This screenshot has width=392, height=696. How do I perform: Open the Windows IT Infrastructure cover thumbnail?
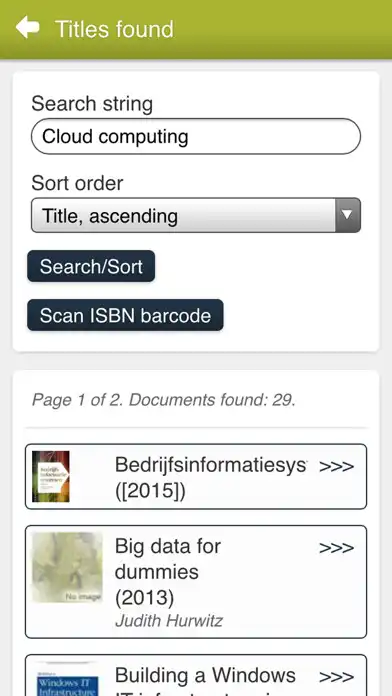pos(67,679)
